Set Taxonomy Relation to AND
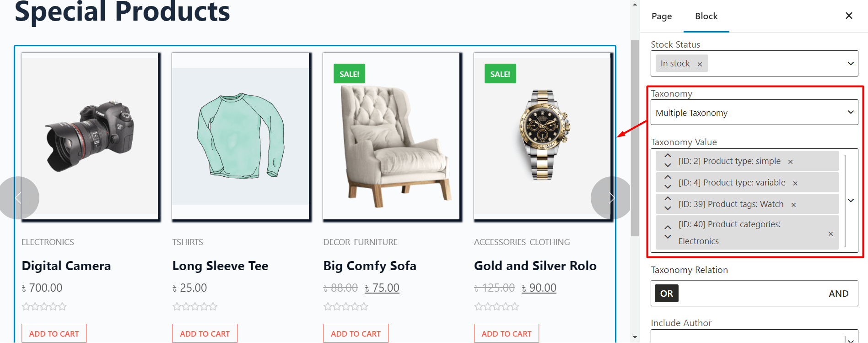Image resolution: width=868 pixels, height=343 pixels. 839,294
